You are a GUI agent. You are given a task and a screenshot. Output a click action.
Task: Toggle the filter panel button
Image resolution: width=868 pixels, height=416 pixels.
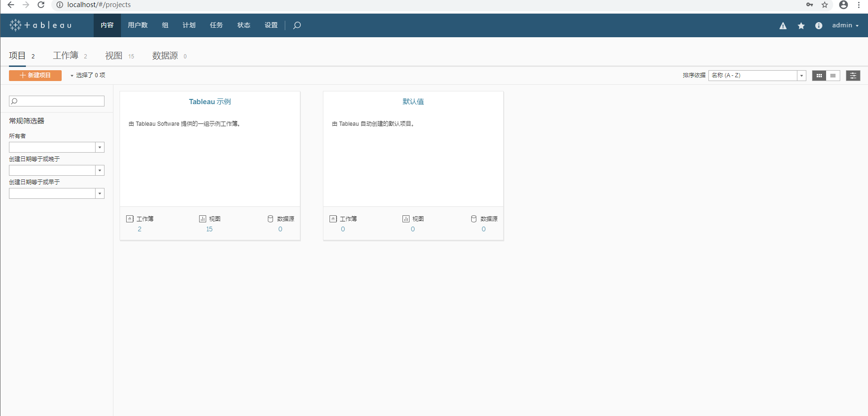853,75
